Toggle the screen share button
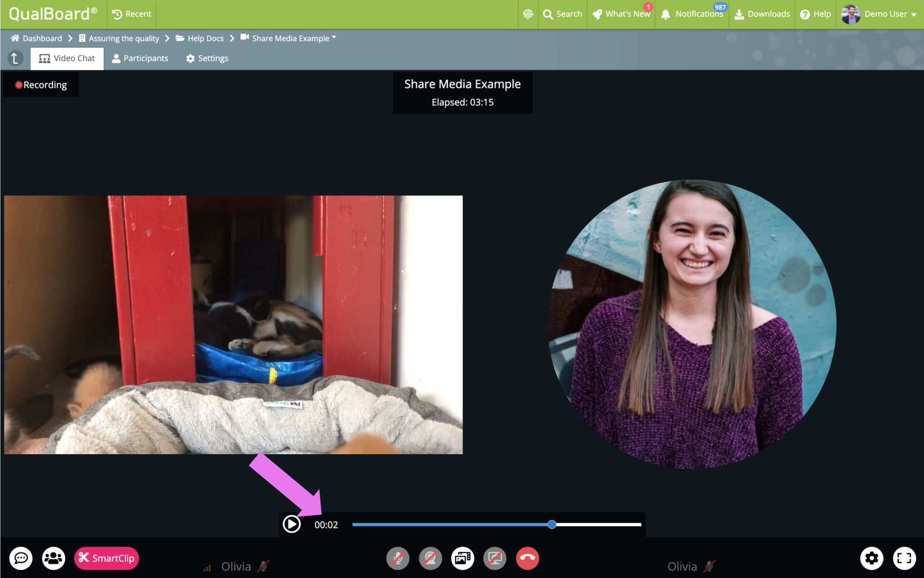924x578 pixels. click(495, 558)
